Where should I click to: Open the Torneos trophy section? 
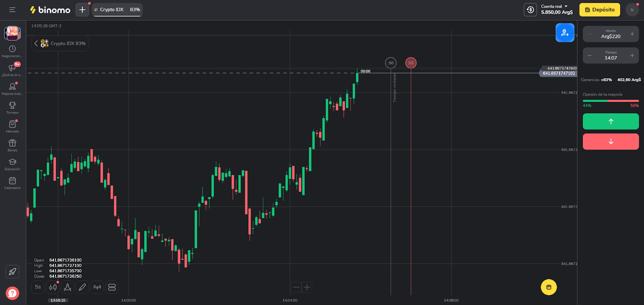coord(12,107)
